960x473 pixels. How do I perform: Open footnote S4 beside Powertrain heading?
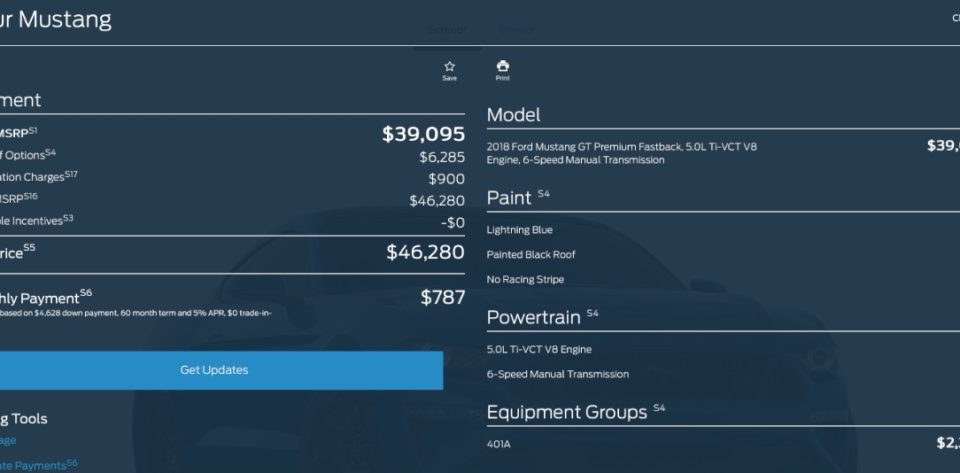[592, 313]
